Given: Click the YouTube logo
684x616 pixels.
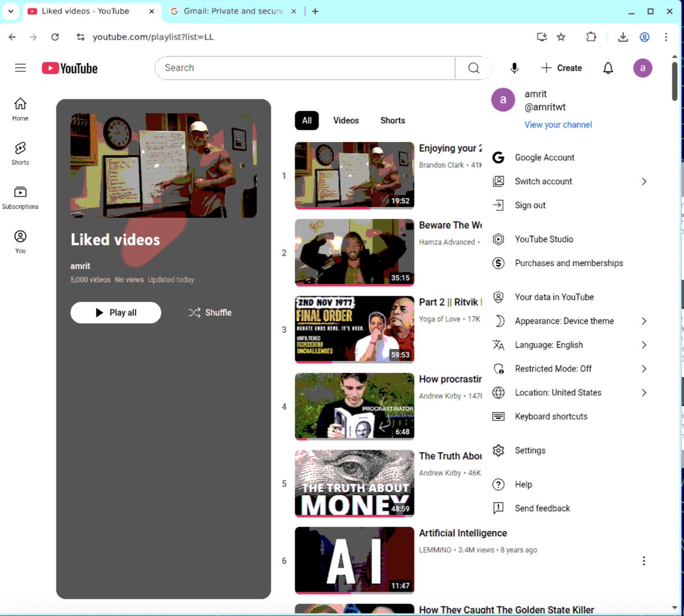Looking at the screenshot, I should [70, 68].
